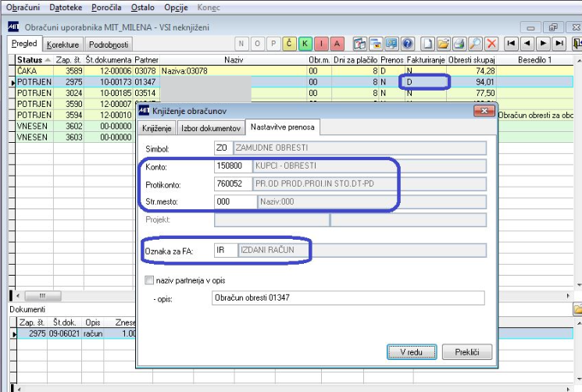Image resolution: width=582 pixels, height=392 pixels.
Task: Open the Ostalo menu
Action: tap(142, 7)
